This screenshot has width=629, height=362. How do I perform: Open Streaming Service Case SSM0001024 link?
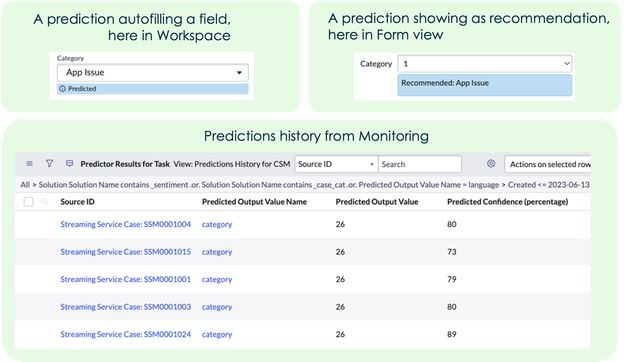[x=126, y=334]
